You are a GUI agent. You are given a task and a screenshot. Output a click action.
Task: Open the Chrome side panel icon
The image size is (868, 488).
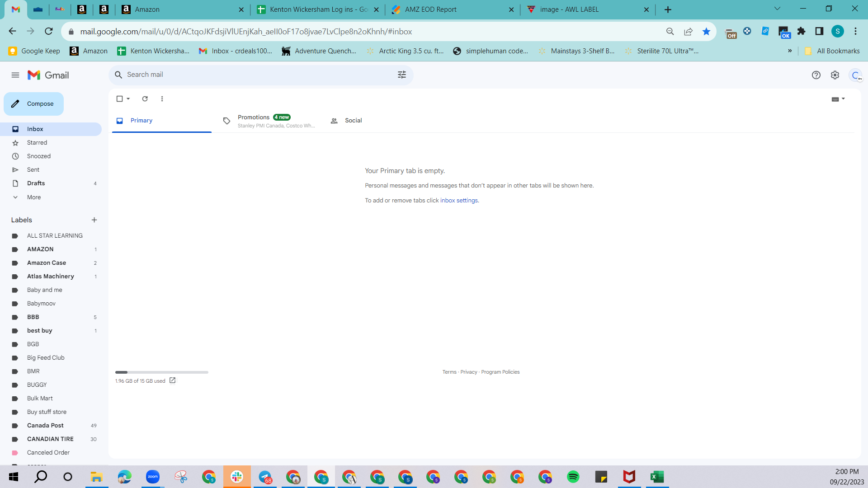pyautogui.click(x=819, y=31)
